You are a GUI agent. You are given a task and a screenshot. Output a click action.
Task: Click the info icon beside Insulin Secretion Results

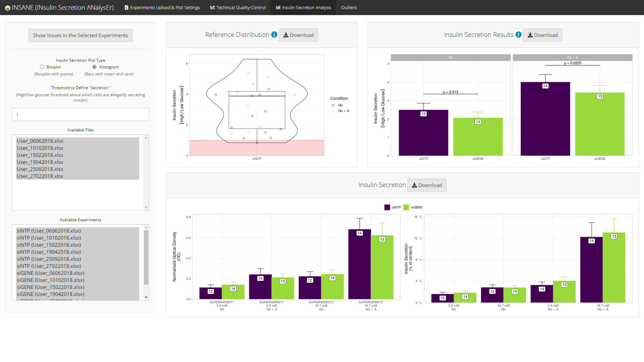pos(518,35)
